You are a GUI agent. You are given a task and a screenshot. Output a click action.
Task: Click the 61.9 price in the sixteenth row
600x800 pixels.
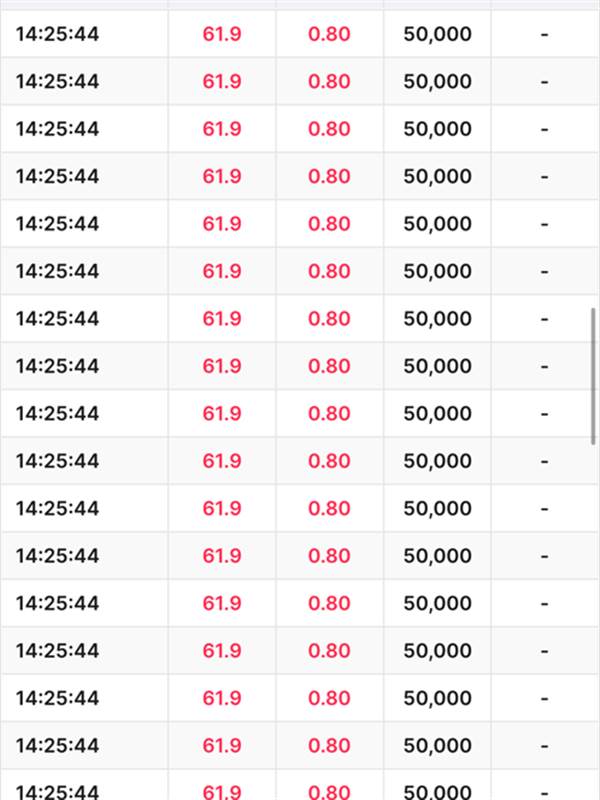click(222, 746)
